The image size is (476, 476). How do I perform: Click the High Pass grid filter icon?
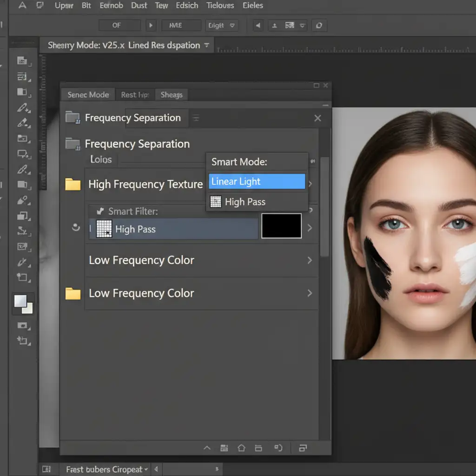coord(104,229)
